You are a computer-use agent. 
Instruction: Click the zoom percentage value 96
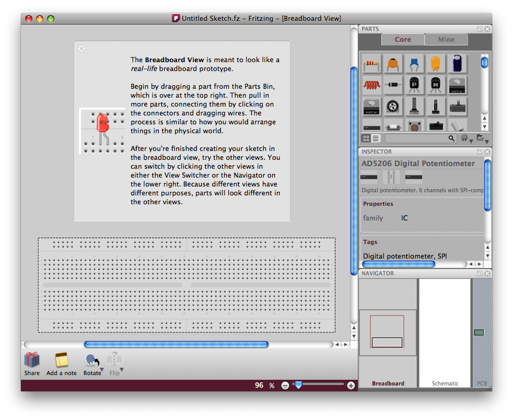259,386
